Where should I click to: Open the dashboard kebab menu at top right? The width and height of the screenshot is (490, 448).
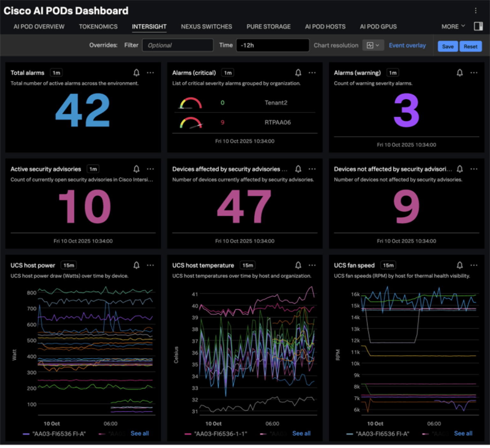pyautogui.click(x=475, y=11)
